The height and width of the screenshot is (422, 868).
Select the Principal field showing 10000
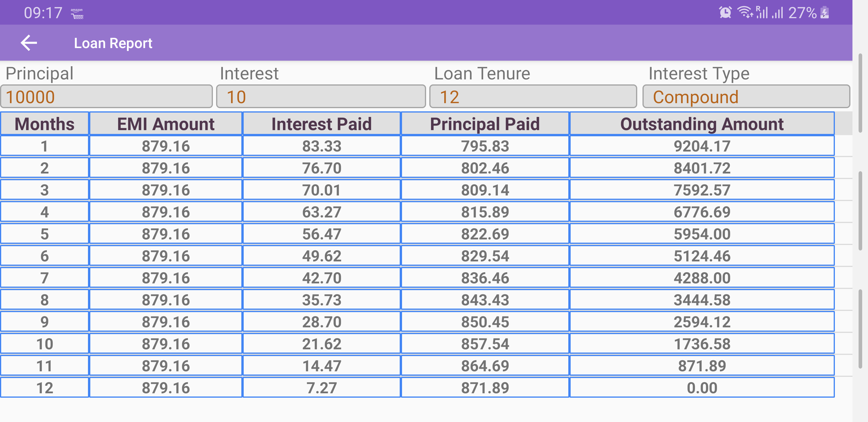106,97
